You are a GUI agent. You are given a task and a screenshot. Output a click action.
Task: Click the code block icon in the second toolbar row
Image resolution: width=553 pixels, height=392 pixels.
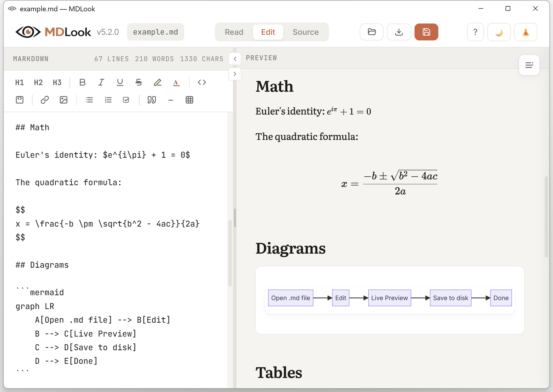point(20,100)
